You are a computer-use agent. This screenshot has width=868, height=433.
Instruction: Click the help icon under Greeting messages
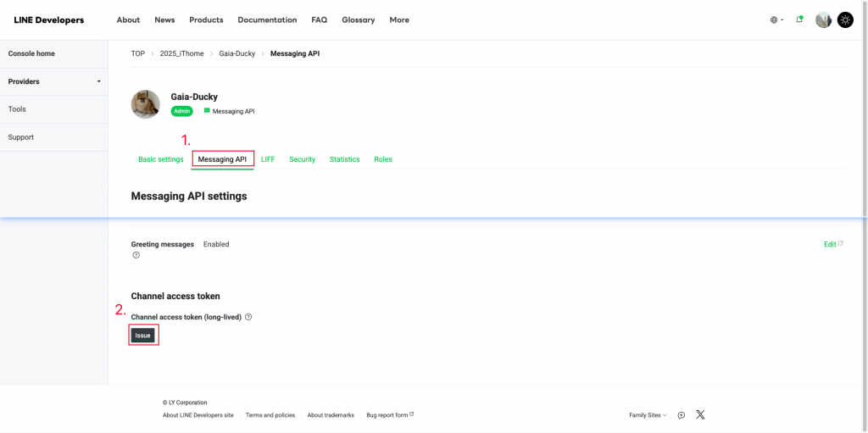coord(136,255)
